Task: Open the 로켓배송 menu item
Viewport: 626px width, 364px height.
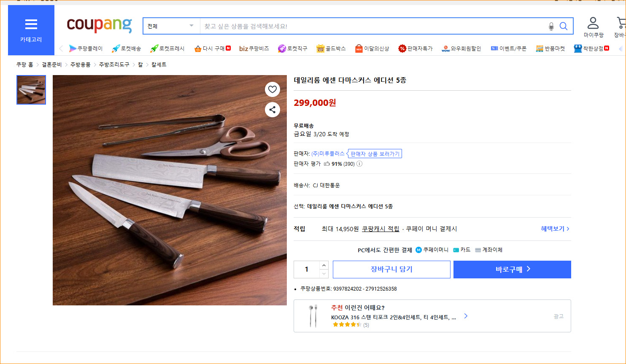Action: 126,49
